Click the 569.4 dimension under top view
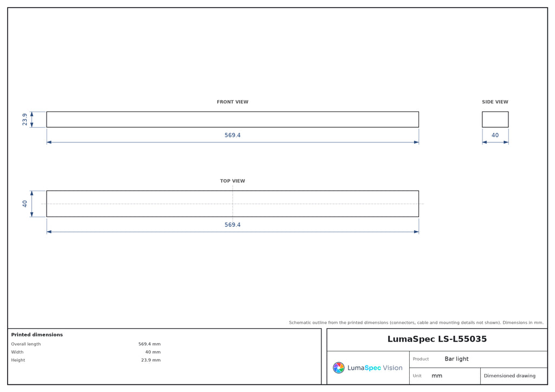The image size is (555, 392). 233,225
